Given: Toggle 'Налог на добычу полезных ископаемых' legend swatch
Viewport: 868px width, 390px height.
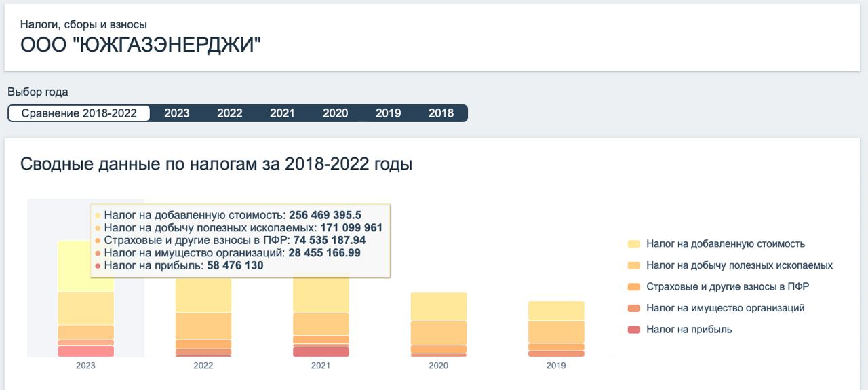Looking at the screenshot, I should coord(634,265).
